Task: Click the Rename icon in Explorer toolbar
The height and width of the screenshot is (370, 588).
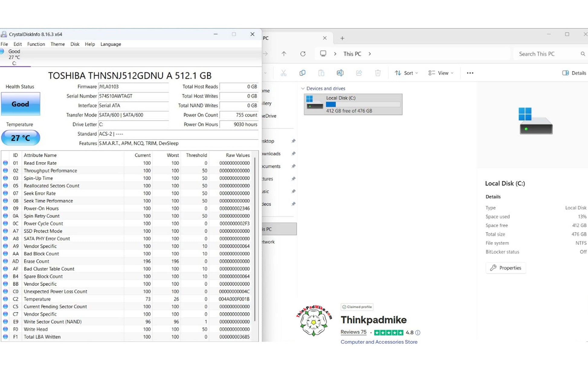Action: 340,73
